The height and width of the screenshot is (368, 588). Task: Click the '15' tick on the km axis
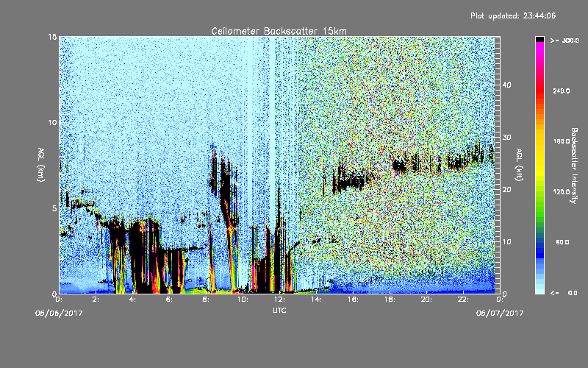point(52,37)
